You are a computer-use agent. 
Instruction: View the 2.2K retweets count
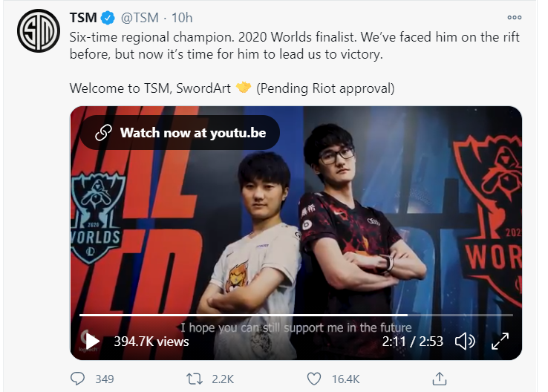coord(223,379)
